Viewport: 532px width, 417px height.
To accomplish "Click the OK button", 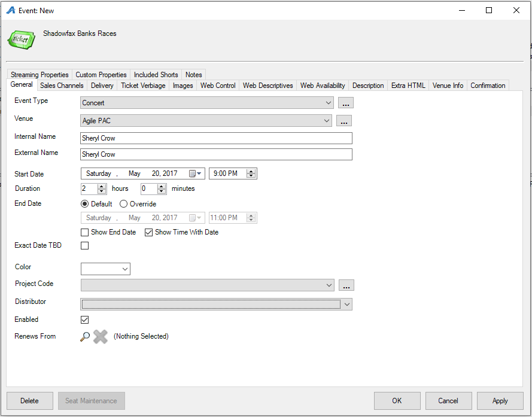I will (x=397, y=401).
